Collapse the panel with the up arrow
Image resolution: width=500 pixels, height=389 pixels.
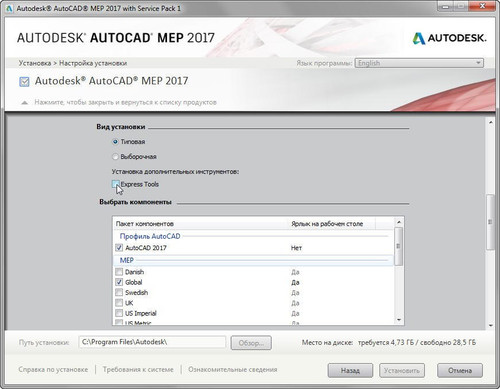tap(24, 103)
